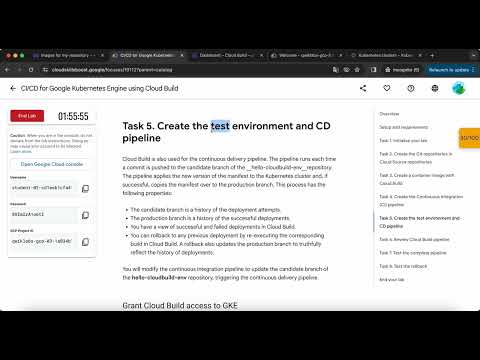Open 'Task 7. Test the complete pipeline' outline link

(413, 253)
